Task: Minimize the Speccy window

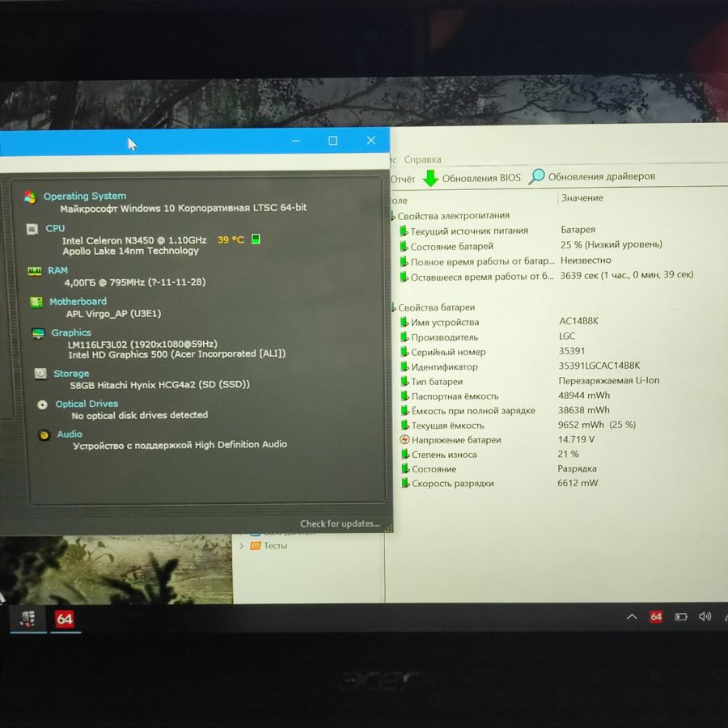Action: pos(296,141)
